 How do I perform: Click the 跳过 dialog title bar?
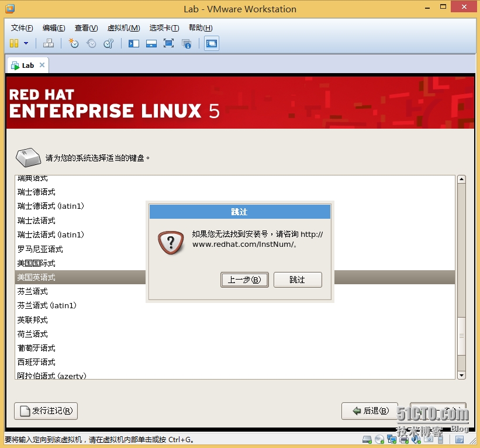click(x=240, y=212)
